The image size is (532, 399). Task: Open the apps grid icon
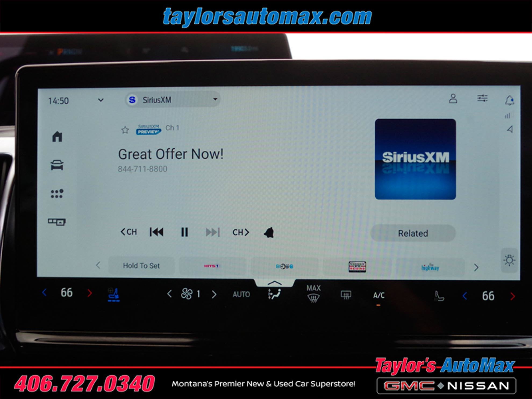57,194
